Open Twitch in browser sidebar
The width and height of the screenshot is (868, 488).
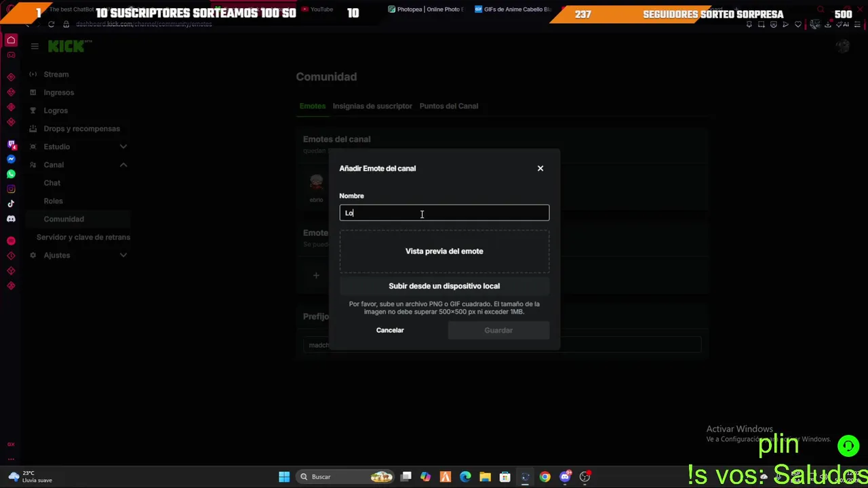pos(11,144)
